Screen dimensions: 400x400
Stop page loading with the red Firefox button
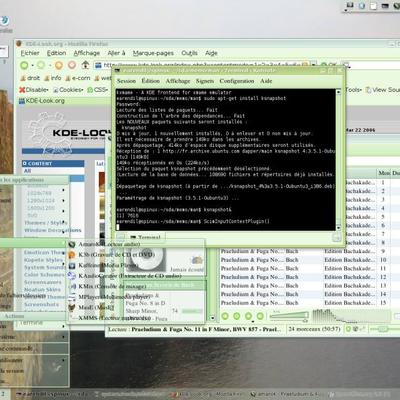click(x=72, y=65)
